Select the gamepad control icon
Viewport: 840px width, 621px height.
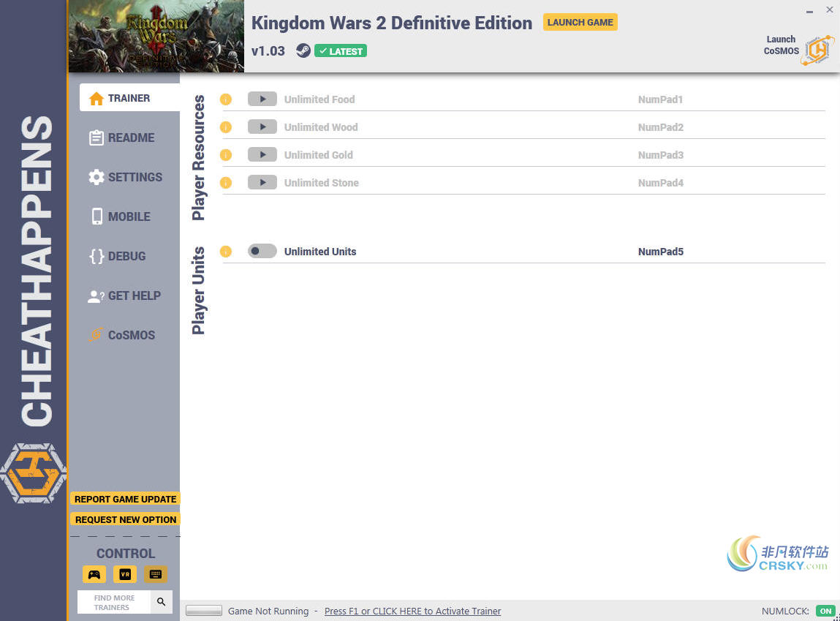(94, 574)
